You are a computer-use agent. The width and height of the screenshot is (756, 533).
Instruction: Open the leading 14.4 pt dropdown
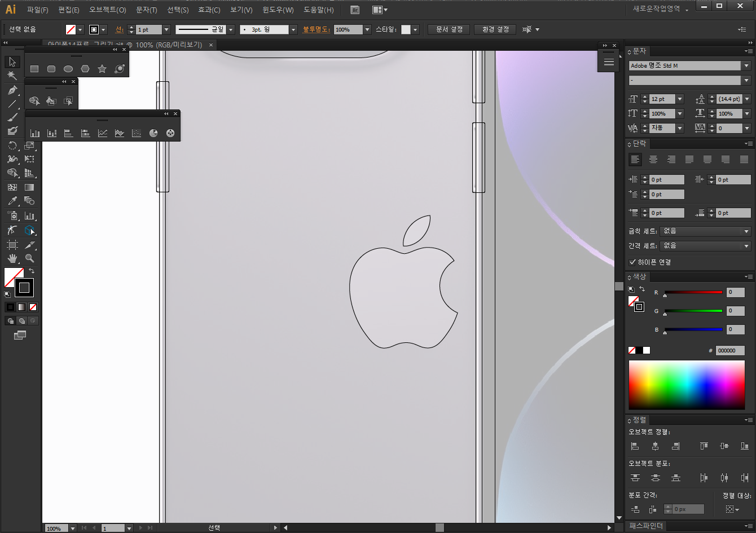pos(747,99)
